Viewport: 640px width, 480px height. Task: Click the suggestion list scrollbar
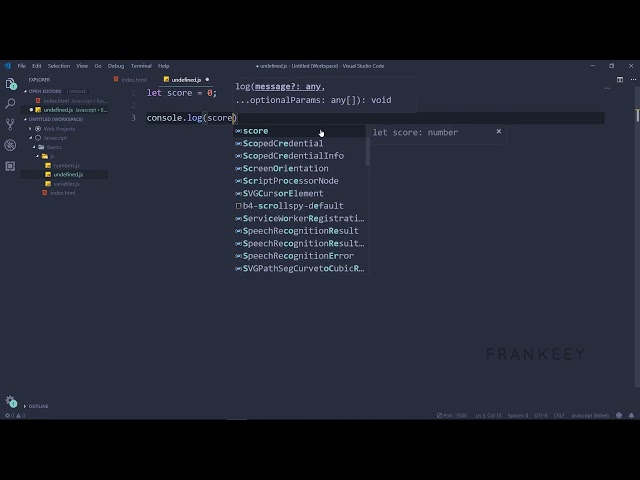(x=367, y=152)
